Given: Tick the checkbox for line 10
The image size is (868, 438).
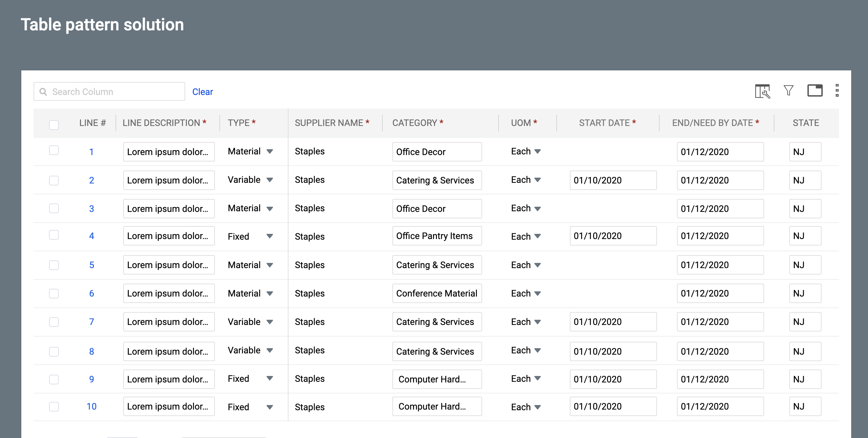Looking at the screenshot, I should click(x=54, y=407).
